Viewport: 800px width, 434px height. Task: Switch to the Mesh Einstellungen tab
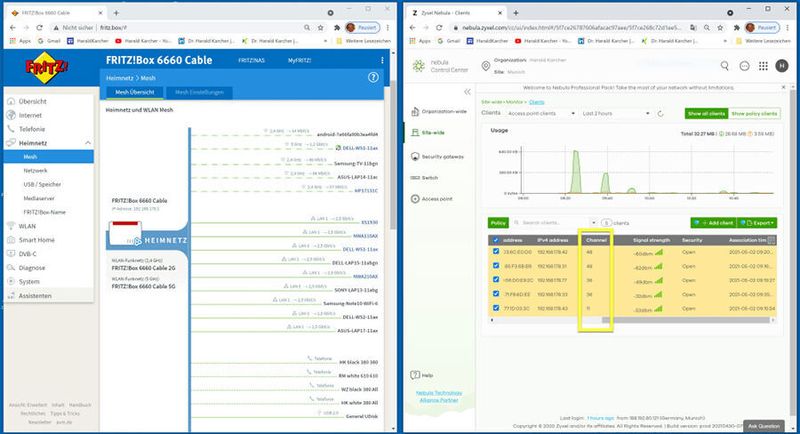pos(199,92)
